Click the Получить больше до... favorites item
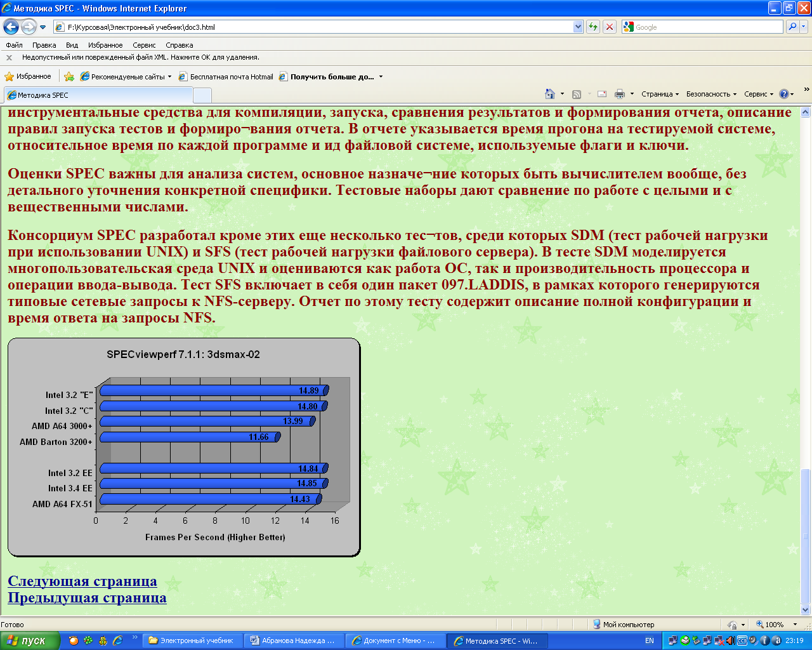Screen dimensions: 812x650 [331, 77]
